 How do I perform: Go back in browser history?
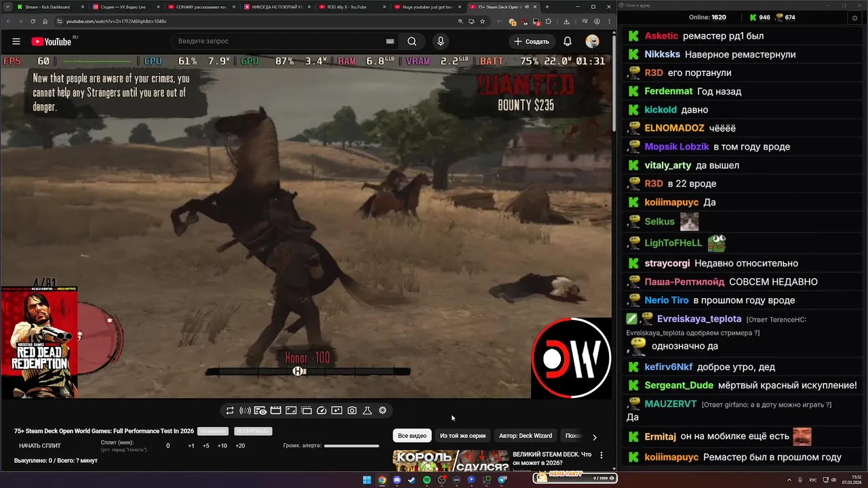(9, 21)
